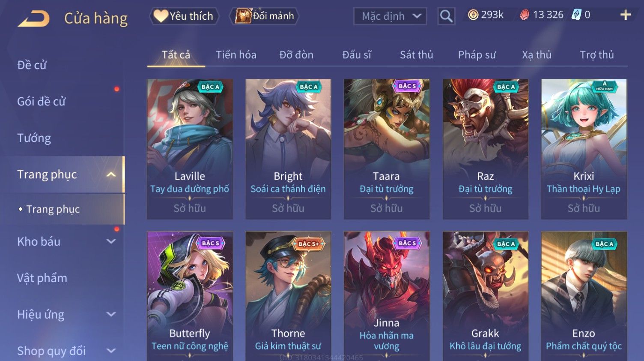Select the Krixi Thần thoại Hy Lạp skin
Viewport: 644px width, 361px height.
coord(584,149)
